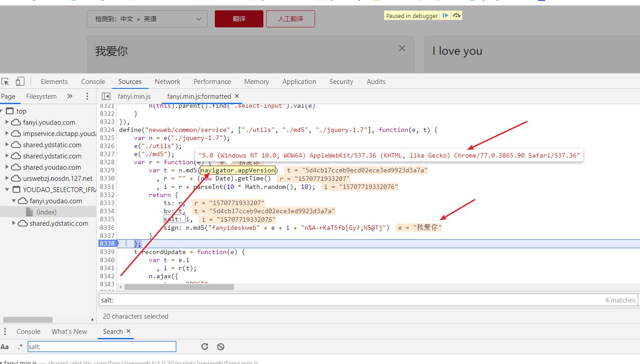This screenshot has width=640, height=364.
Task: Switch to the Application tab
Action: (x=299, y=81)
